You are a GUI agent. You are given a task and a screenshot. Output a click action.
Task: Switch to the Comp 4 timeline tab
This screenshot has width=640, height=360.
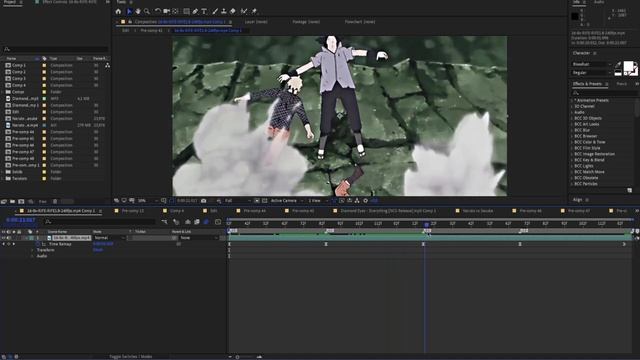point(177,211)
